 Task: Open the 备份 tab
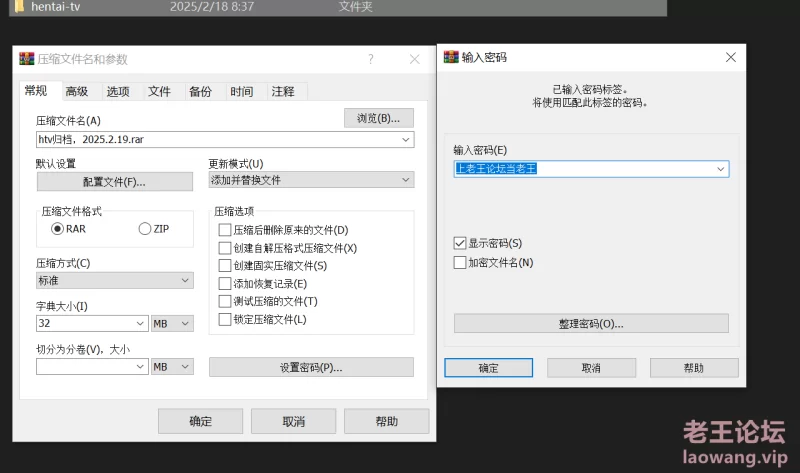pos(200,92)
